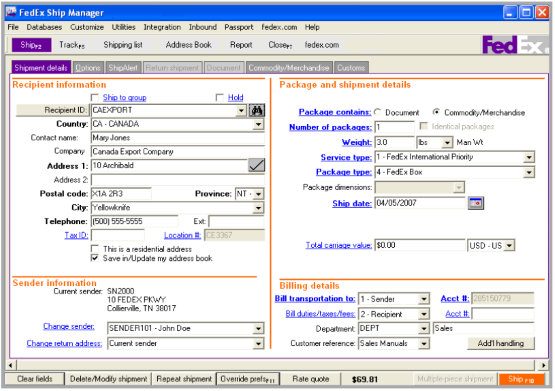Toggle the Identical packages checkbox

[423, 126]
